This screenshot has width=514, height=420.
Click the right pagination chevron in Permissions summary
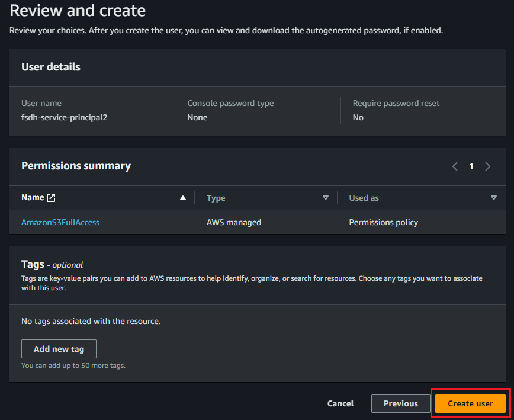pos(487,166)
